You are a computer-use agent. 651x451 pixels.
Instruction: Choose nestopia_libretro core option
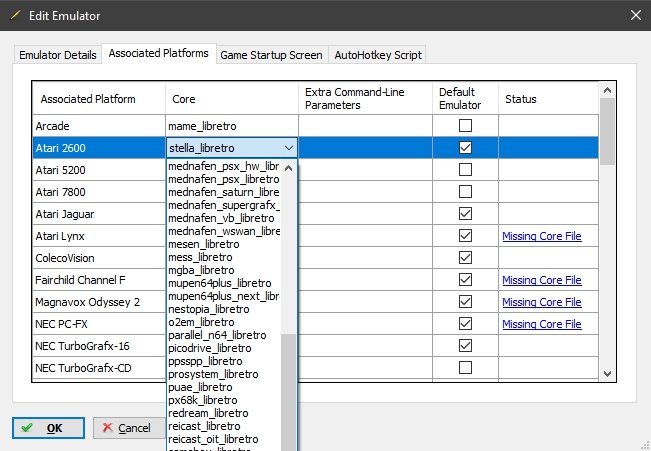[224, 309]
